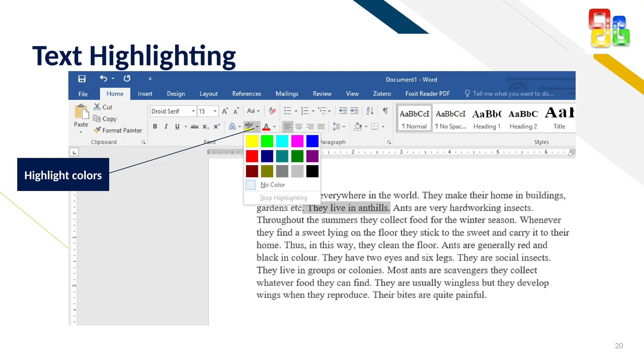This screenshot has height=362, width=644.
Task: Open the Customize Quick Access Toolbar arrow
Action: [x=150, y=79]
